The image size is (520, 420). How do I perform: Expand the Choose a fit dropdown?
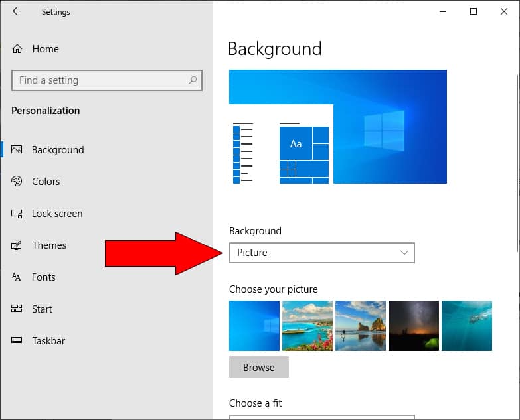click(x=321, y=417)
